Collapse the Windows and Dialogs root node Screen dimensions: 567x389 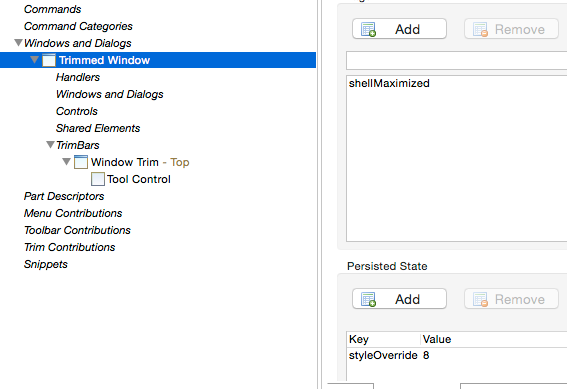pos(18,43)
